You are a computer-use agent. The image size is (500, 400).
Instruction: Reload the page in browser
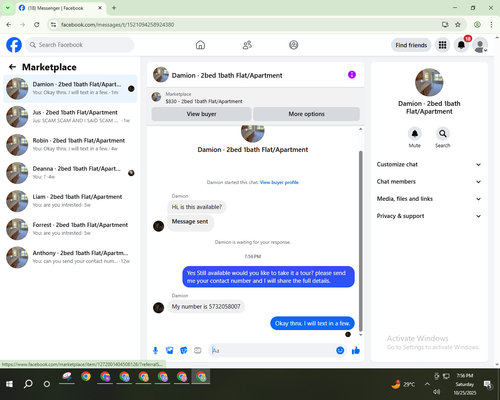(37, 25)
